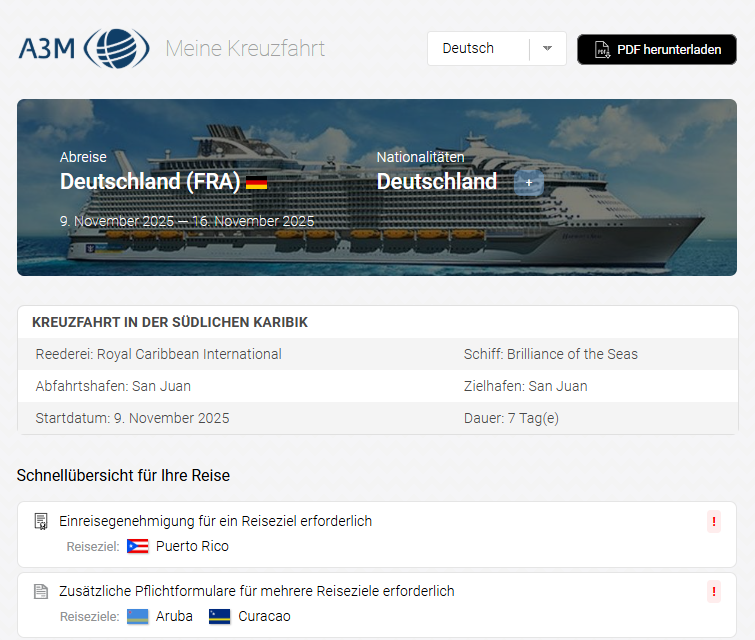Open Einreisegenehmigung für ein Reiseziel erforderlich
755x640 pixels.
coord(215,521)
